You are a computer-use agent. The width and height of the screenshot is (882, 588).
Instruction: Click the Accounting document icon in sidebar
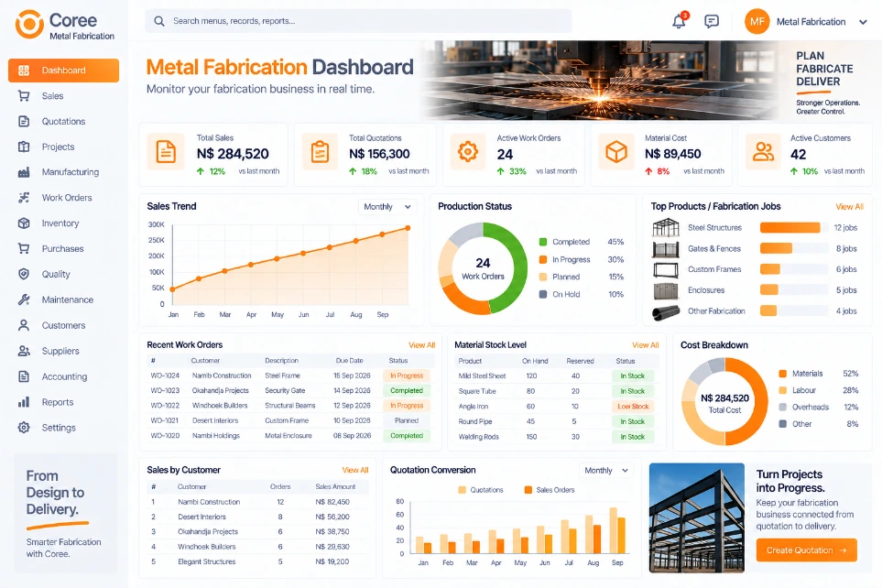[x=24, y=376]
